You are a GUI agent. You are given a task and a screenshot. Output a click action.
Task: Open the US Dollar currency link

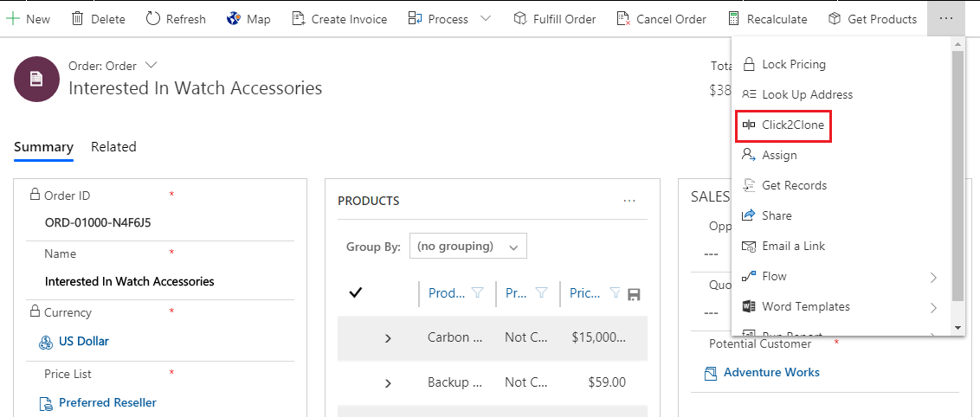[84, 341]
